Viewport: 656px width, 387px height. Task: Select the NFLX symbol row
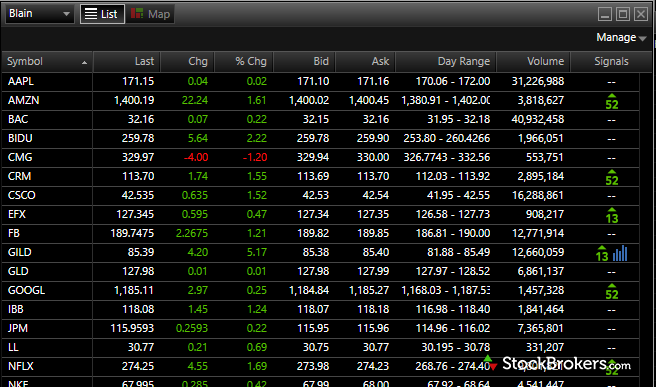pyautogui.click(x=320, y=366)
